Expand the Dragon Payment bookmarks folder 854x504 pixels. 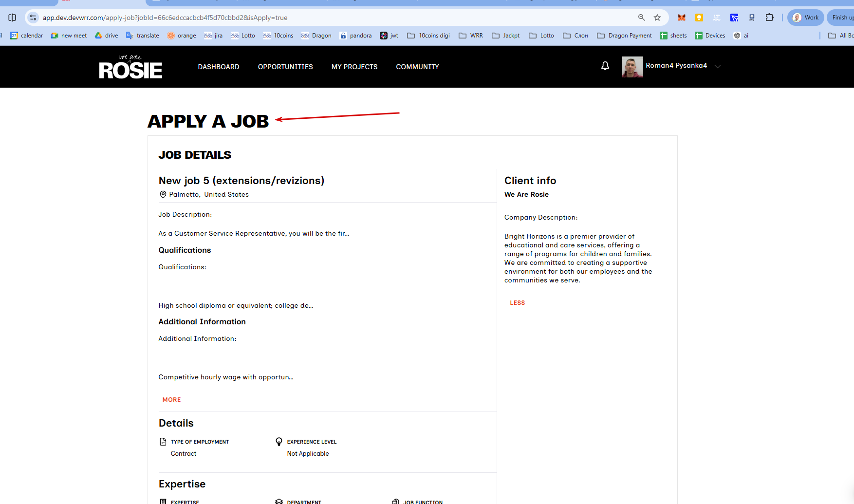click(624, 36)
